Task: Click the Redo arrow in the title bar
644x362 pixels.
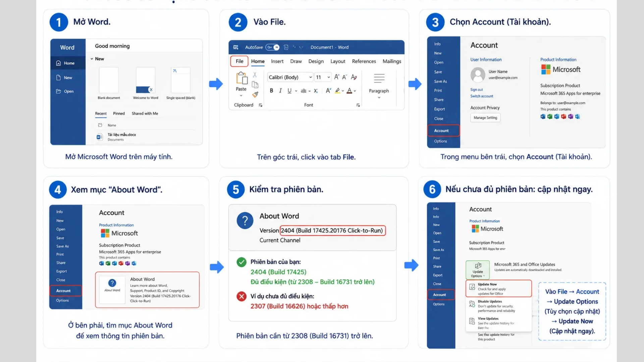Action: point(301,47)
